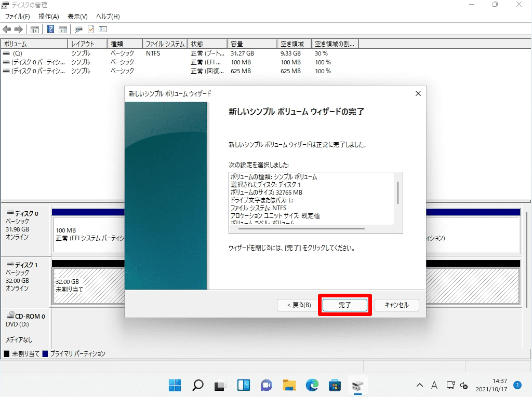The width and height of the screenshot is (532, 397).
Task: Click ファイル システム: NTFS summary line
Action: [259, 208]
